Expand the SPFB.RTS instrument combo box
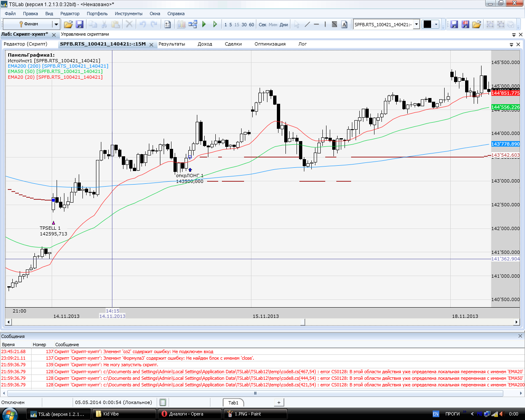This screenshot has height=420, width=525. click(416, 24)
